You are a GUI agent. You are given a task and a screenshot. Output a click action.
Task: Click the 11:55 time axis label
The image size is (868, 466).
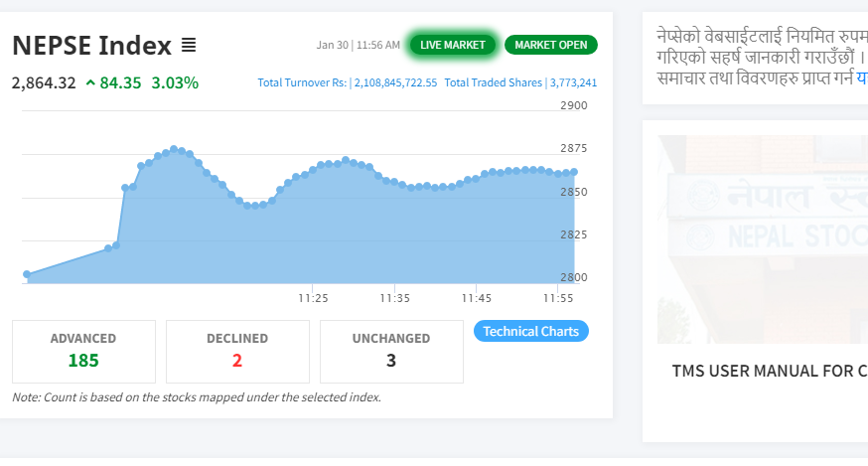(x=558, y=299)
